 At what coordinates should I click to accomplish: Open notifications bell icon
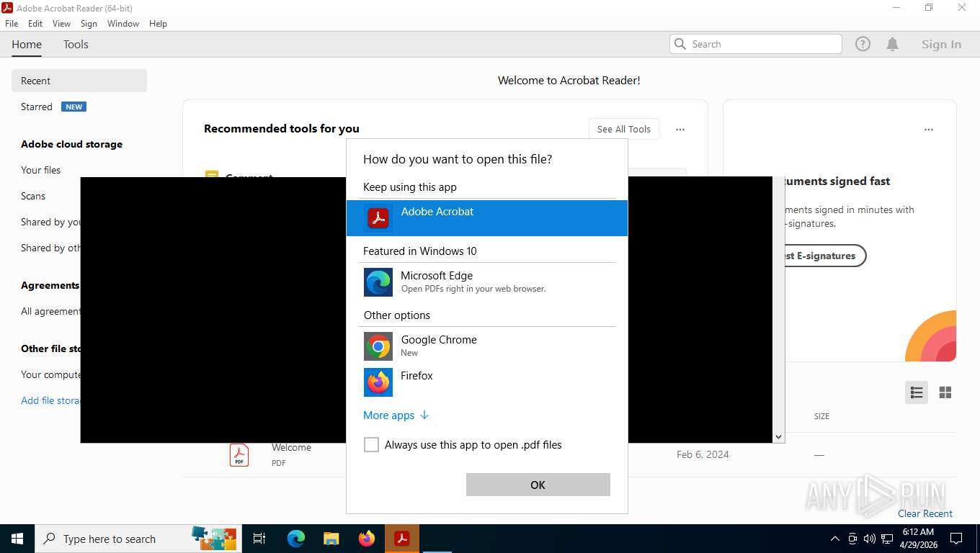coord(892,44)
